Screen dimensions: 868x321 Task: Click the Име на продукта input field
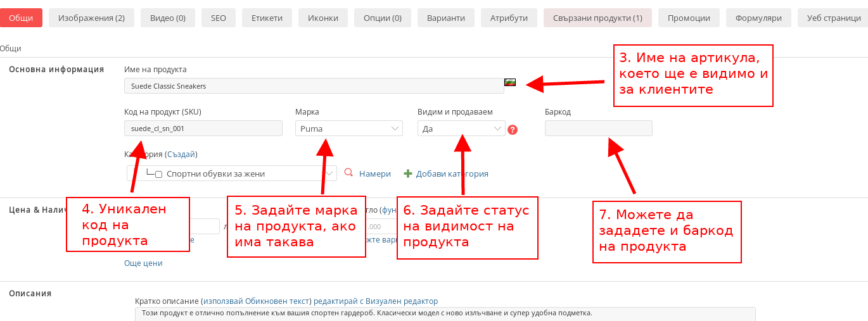[314, 86]
